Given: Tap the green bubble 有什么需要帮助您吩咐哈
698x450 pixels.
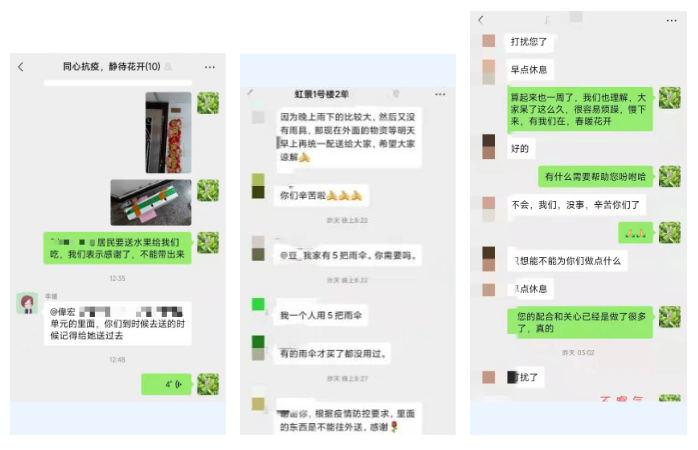Looking at the screenshot, I should click(x=596, y=177).
